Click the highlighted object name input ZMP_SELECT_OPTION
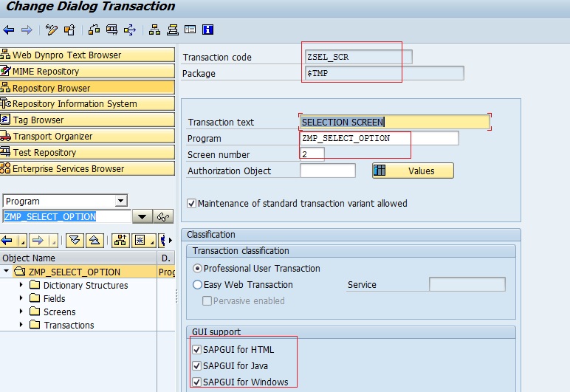The height and width of the screenshot is (392, 570). tap(66, 217)
